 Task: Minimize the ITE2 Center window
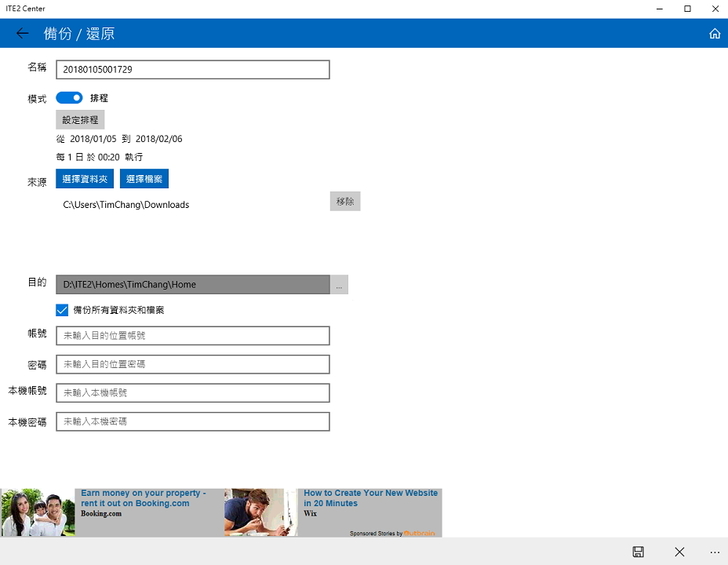tap(659, 8)
